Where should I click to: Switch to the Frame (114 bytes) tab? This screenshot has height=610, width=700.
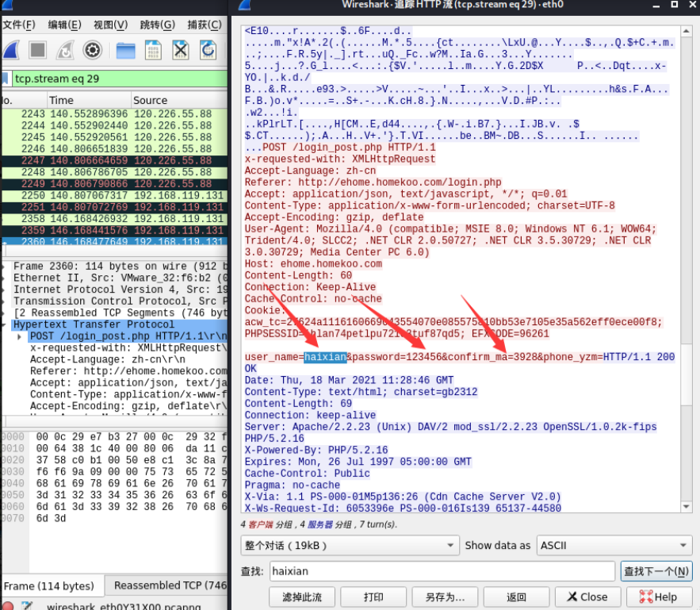[x=52, y=585]
